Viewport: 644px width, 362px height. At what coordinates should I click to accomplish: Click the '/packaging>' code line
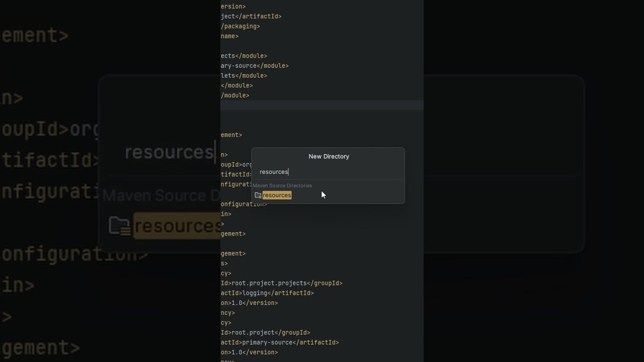tap(240, 26)
